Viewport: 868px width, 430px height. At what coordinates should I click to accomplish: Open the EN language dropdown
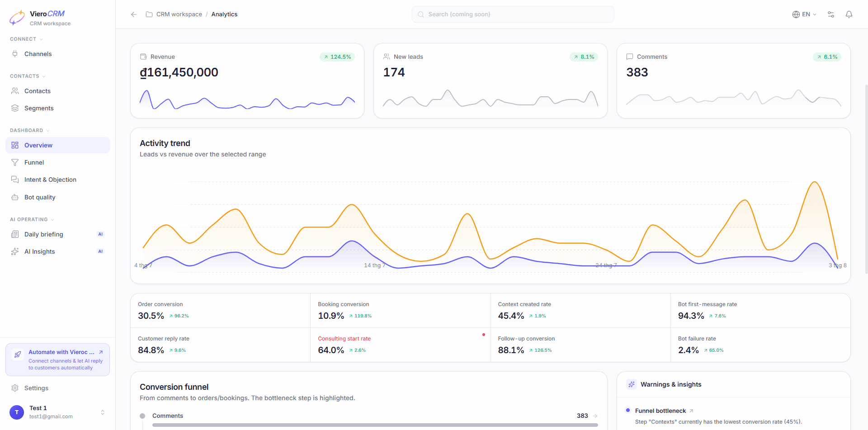click(x=805, y=14)
